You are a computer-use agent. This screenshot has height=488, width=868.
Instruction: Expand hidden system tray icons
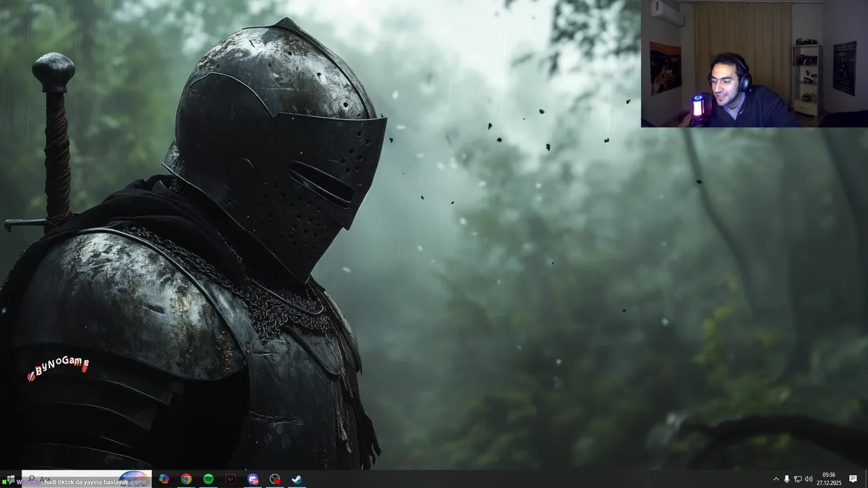tap(776, 479)
